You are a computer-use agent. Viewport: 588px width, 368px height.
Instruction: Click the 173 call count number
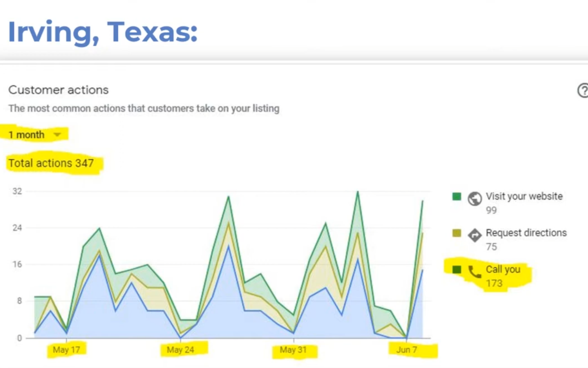point(494,283)
